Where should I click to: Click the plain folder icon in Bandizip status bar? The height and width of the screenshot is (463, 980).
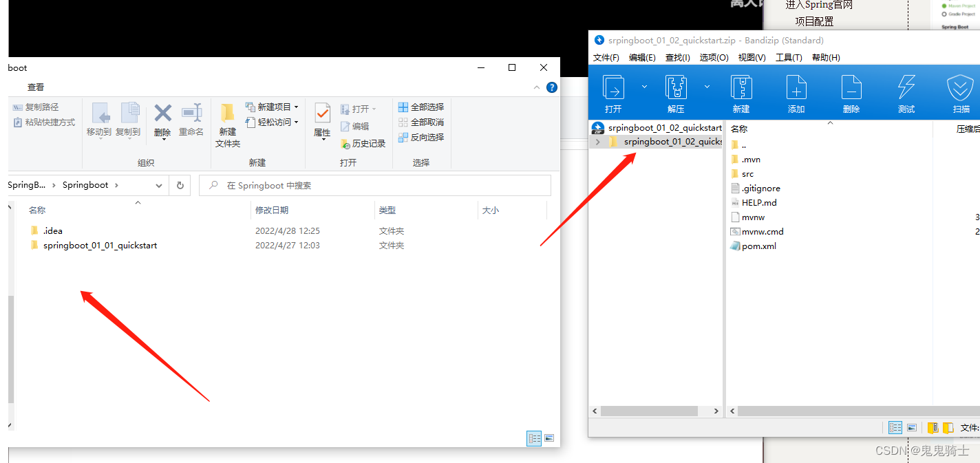tap(948, 428)
